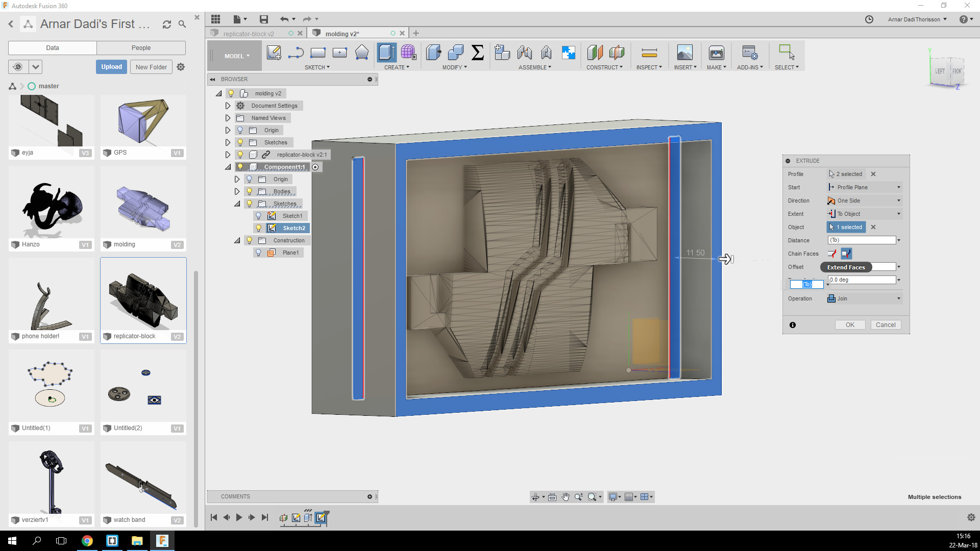Click the taper angle 0.0 deg field
The width and height of the screenshot is (980, 551).
tap(861, 280)
